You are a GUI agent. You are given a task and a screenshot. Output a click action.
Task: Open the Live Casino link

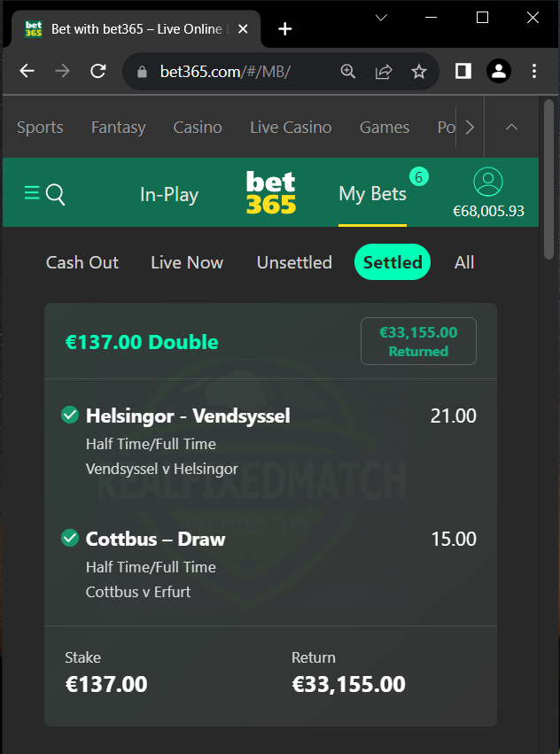coord(291,128)
